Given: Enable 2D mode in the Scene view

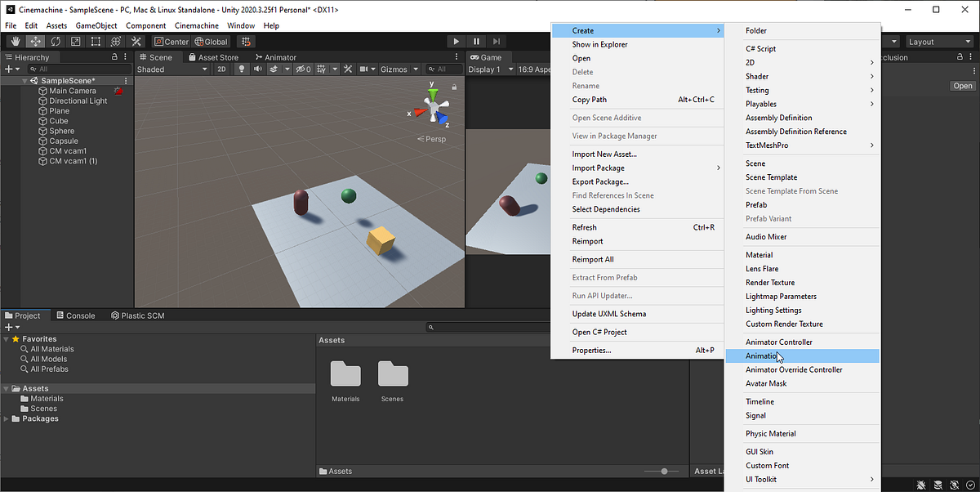Looking at the screenshot, I should tap(221, 69).
